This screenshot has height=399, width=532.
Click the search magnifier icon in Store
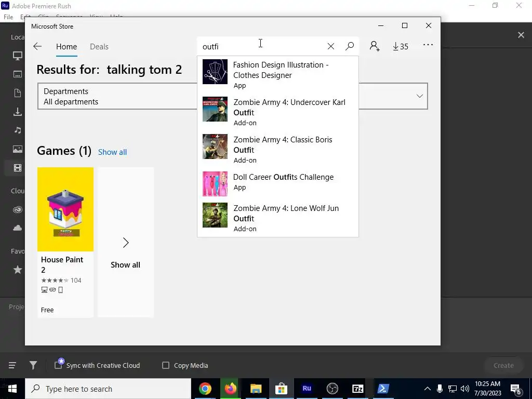pos(350,46)
